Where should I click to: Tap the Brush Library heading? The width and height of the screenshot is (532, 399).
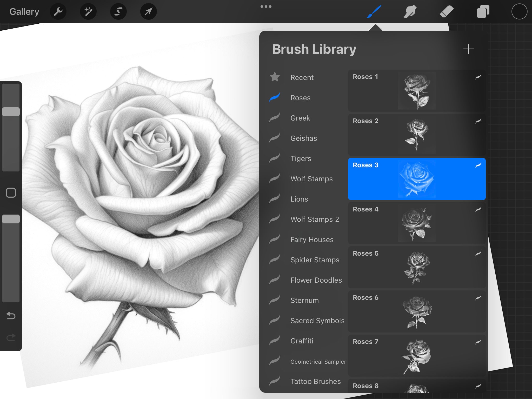(x=314, y=49)
